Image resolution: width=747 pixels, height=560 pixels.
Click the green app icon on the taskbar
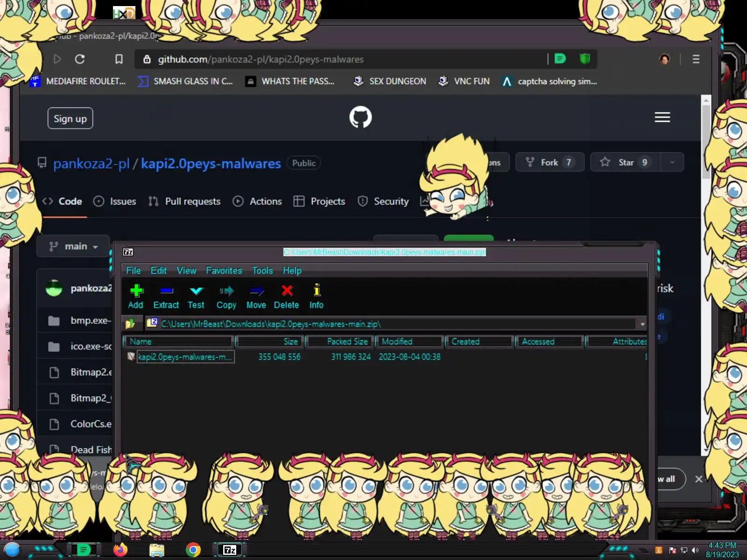84,550
